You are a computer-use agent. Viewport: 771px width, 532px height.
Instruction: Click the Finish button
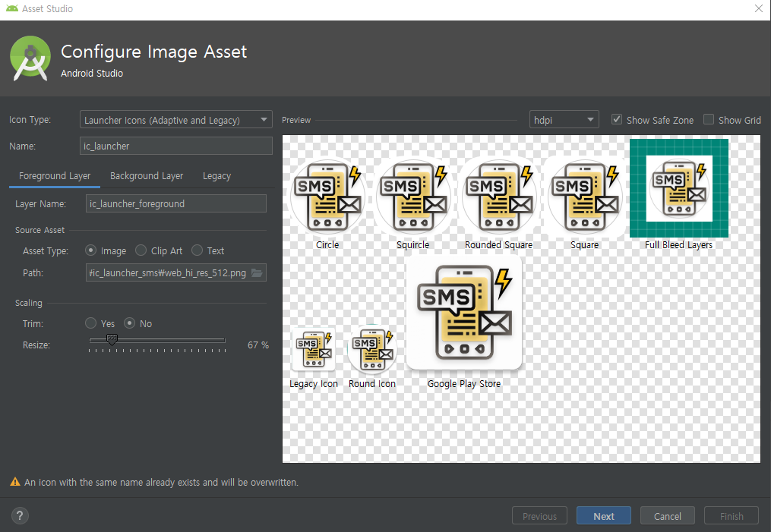[x=732, y=516]
